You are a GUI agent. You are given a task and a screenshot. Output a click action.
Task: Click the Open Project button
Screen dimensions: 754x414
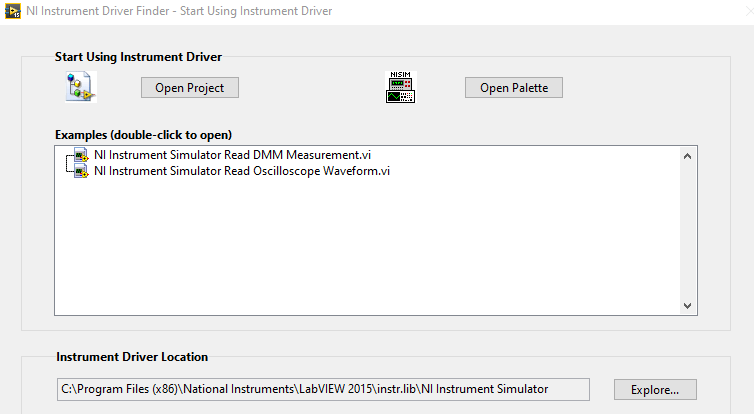(189, 88)
